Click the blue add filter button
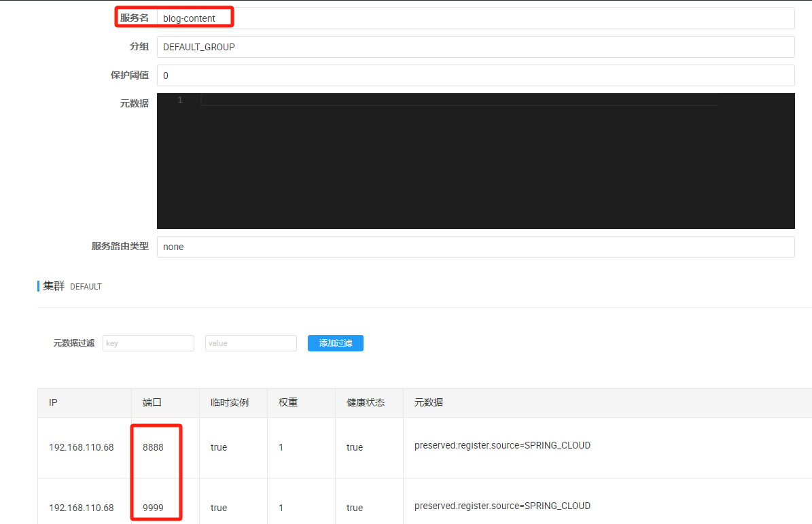The height and width of the screenshot is (524, 812). point(336,343)
